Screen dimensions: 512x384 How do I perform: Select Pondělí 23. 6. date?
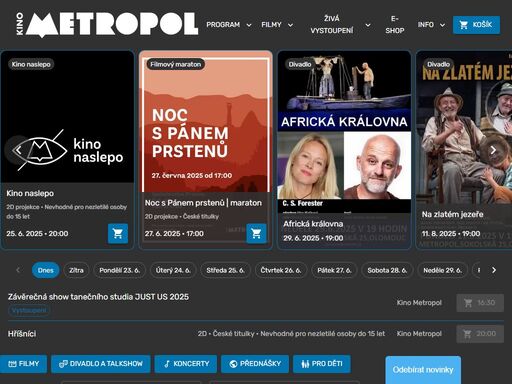pyautogui.click(x=119, y=270)
